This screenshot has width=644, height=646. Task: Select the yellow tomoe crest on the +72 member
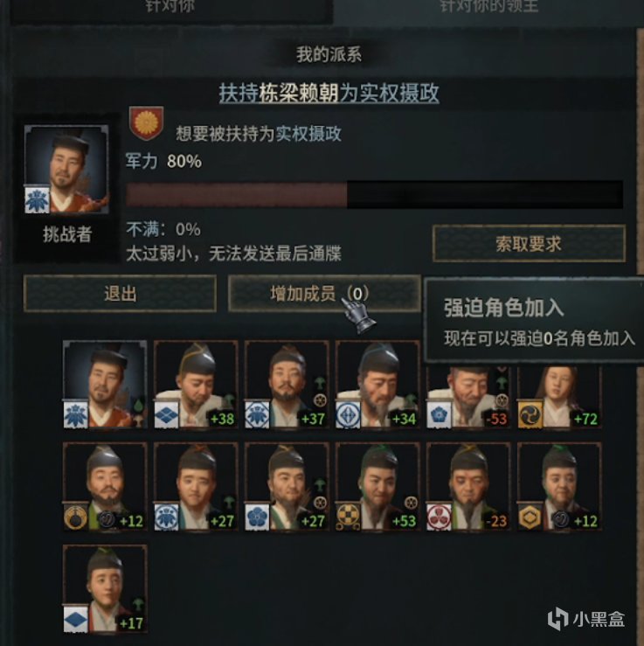pyautogui.click(x=530, y=414)
